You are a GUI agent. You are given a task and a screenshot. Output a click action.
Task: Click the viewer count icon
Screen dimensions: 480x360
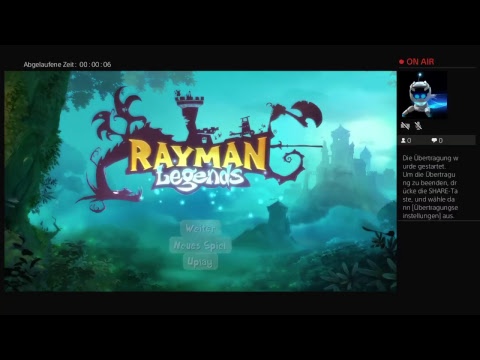pyautogui.click(x=403, y=140)
